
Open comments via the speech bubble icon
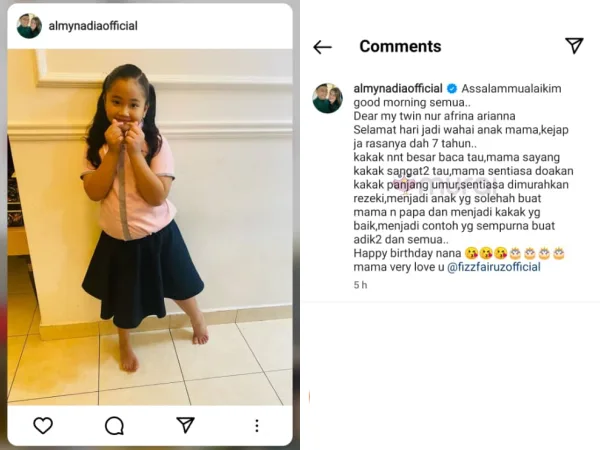coord(114,426)
